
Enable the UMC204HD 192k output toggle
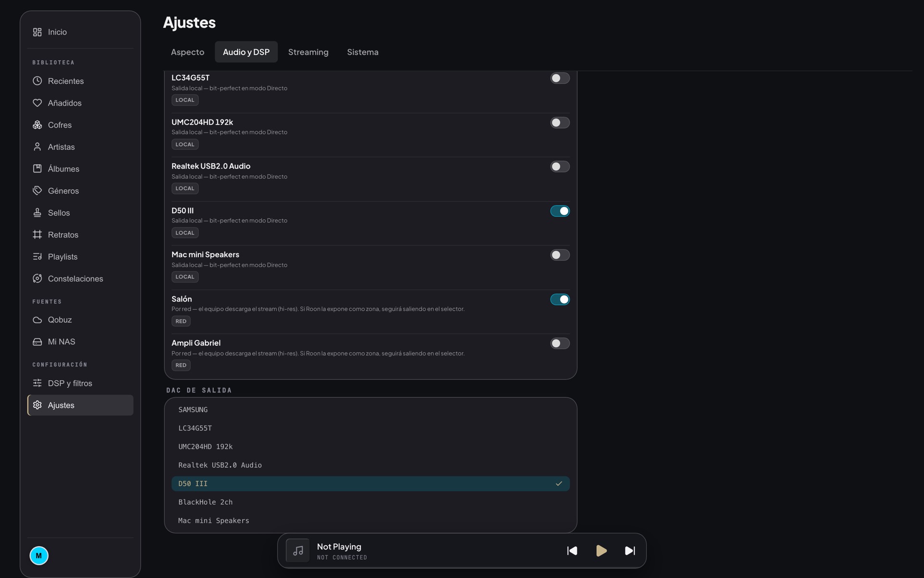click(560, 123)
